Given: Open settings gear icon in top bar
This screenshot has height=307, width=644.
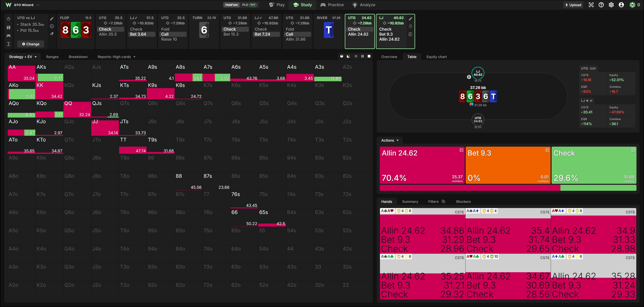Looking at the screenshot, I should coord(611,5).
